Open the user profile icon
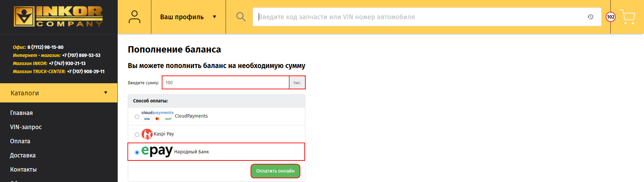The width and height of the screenshot is (644, 182). [x=134, y=17]
